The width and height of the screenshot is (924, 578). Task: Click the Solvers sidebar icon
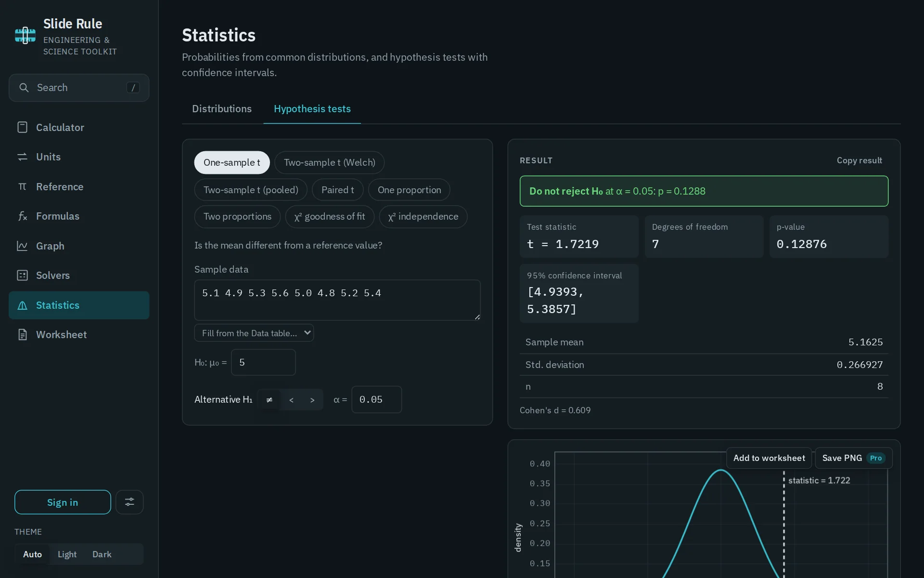click(22, 276)
